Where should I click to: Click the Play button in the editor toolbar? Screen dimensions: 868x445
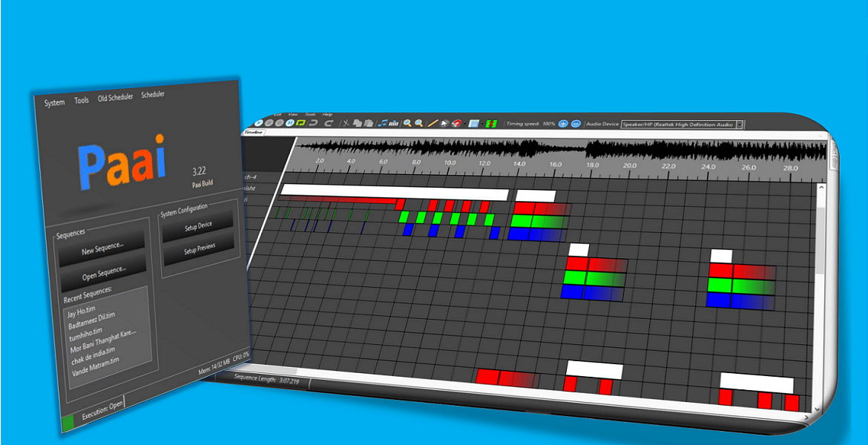point(260,122)
